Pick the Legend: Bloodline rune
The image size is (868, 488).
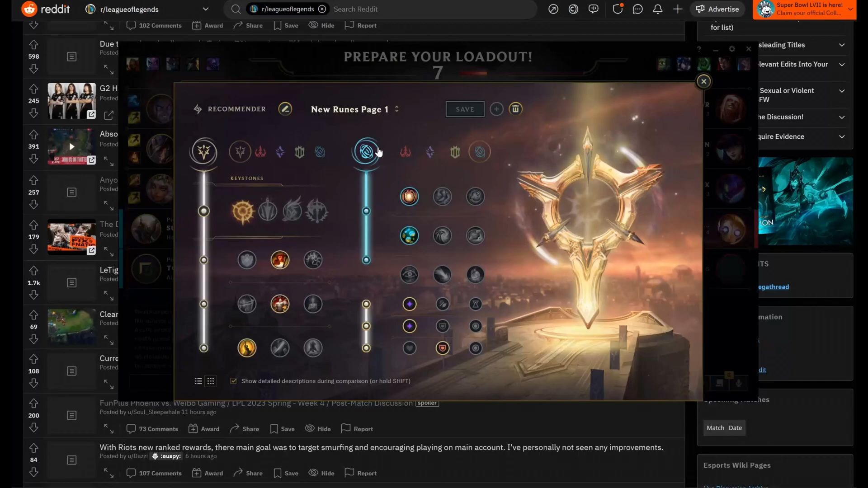pos(313,304)
